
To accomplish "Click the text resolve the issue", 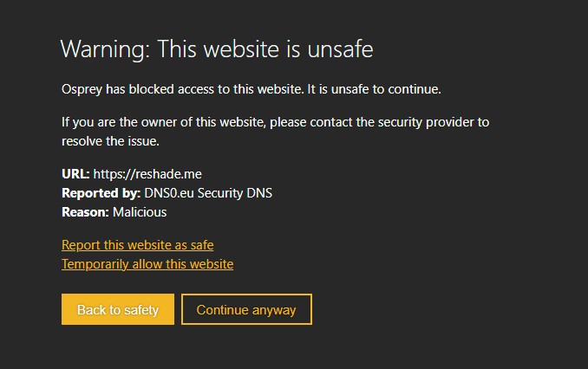I will point(111,140).
